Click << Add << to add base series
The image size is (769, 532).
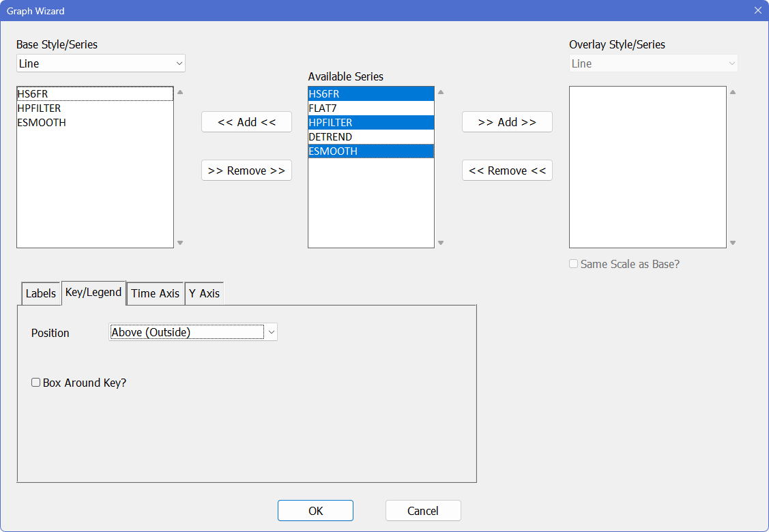(x=246, y=122)
